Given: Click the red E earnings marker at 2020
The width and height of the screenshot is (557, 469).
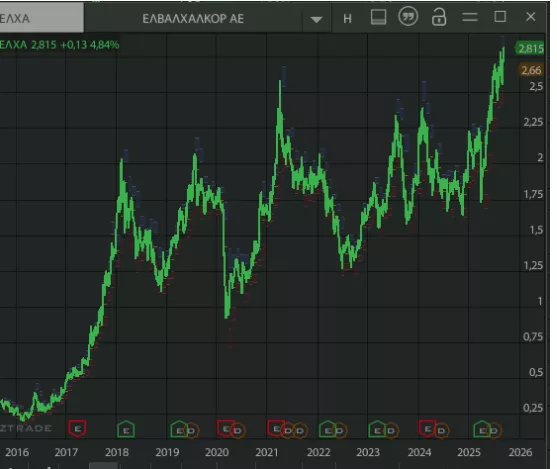Looking at the screenshot, I should tap(225, 428).
